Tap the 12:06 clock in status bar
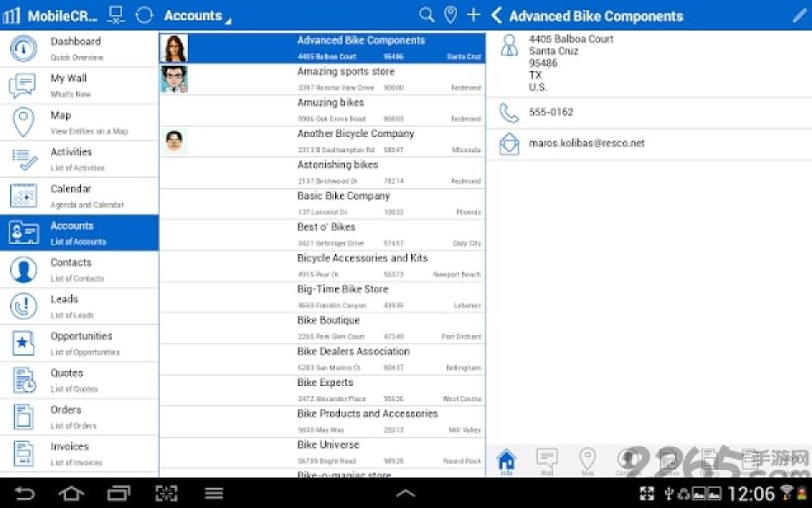 tap(751, 493)
